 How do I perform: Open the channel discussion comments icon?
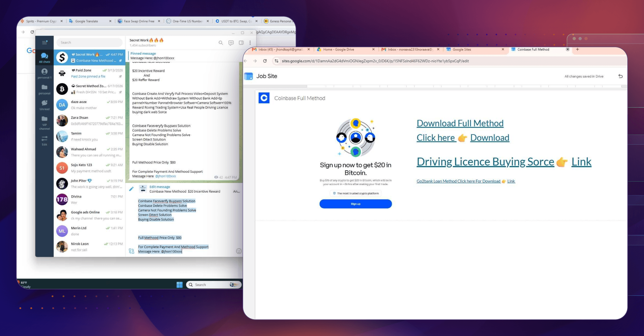[231, 43]
